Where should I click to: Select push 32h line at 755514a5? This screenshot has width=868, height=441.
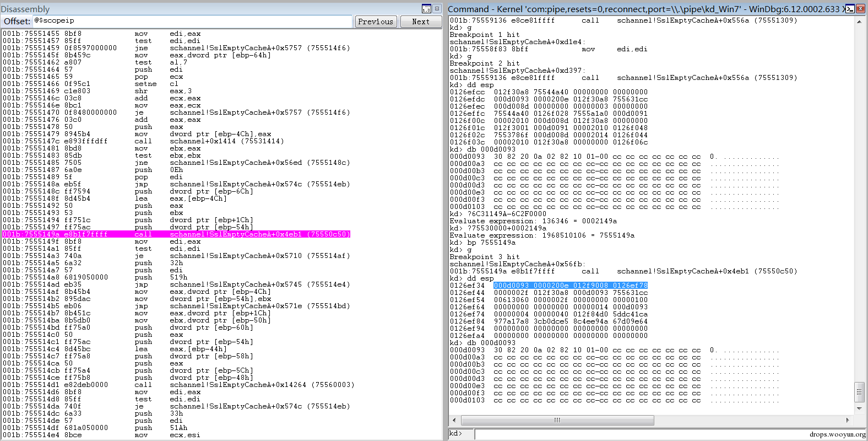tap(93, 263)
